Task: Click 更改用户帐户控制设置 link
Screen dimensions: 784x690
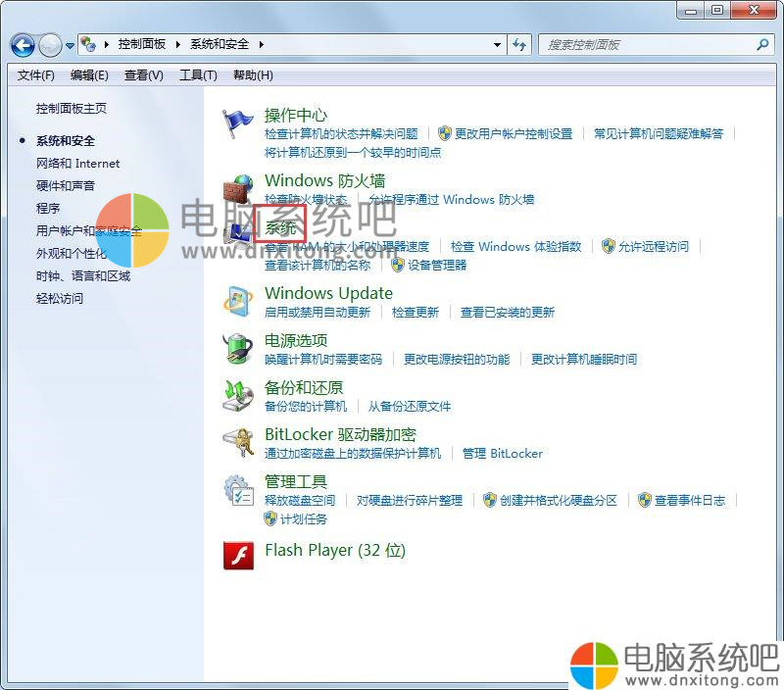Action: [x=514, y=134]
